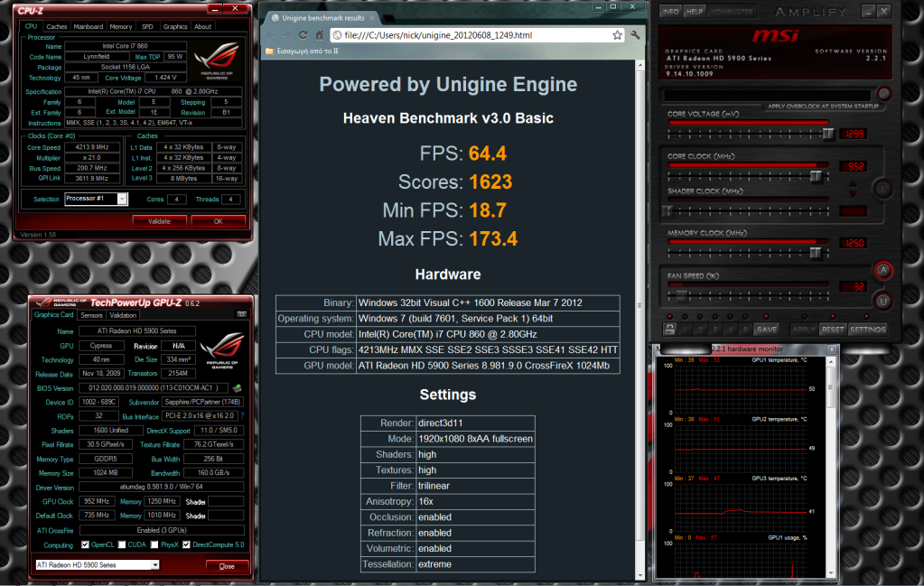
Task: Open the Info panel in Afterburner
Action: (670, 11)
